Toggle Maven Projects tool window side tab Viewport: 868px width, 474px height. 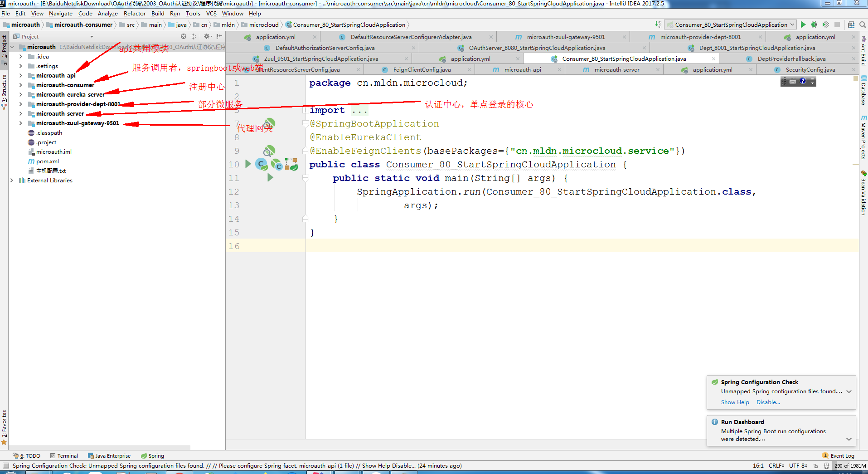pyautogui.click(x=863, y=138)
